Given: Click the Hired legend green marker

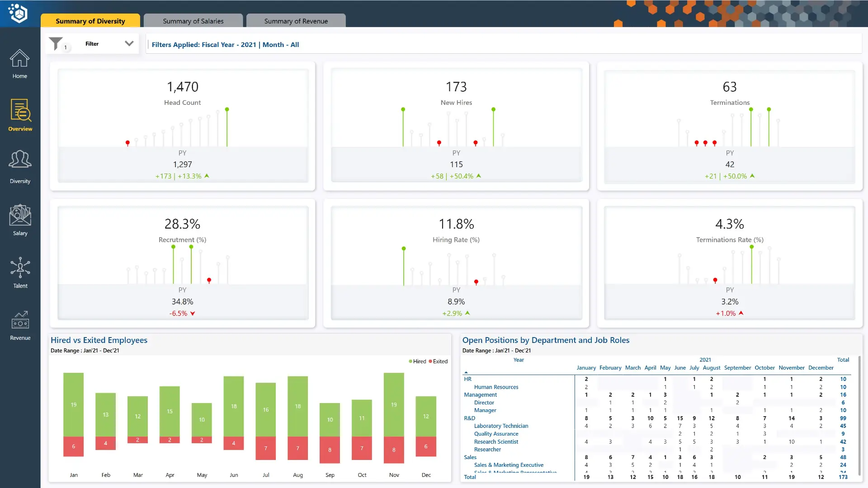Looking at the screenshot, I should pyautogui.click(x=410, y=361).
